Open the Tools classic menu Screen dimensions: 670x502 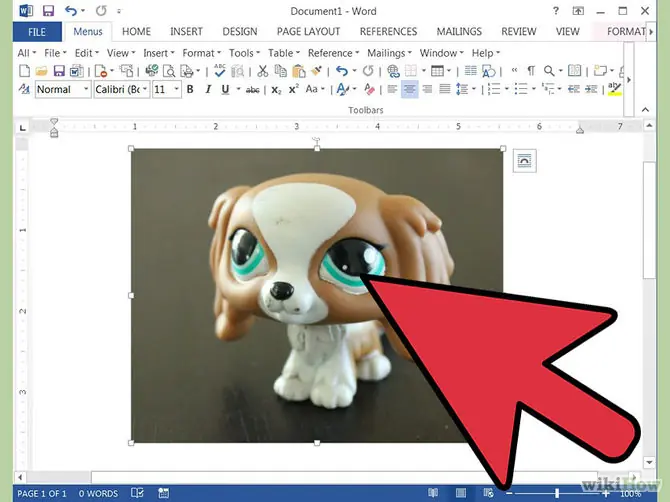point(244,53)
